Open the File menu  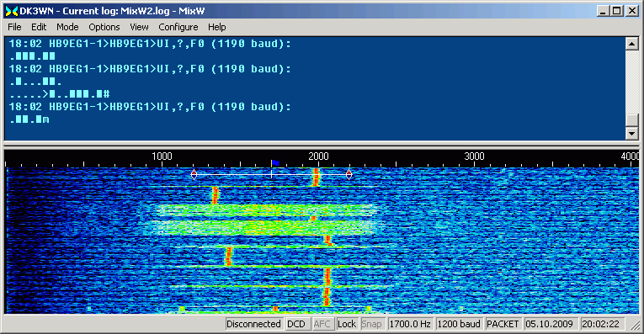14,27
